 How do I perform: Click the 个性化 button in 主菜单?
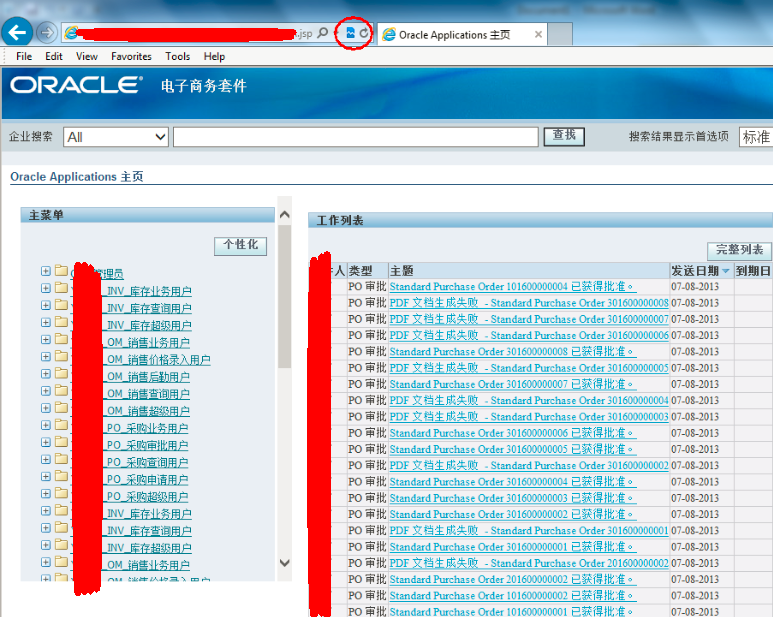pyautogui.click(x=241, y=245)
